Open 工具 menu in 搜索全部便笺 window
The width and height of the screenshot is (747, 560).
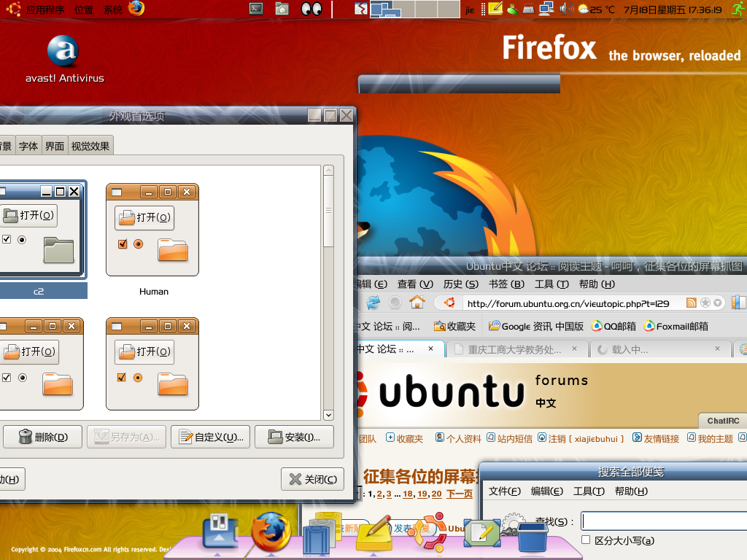[589, 491]
